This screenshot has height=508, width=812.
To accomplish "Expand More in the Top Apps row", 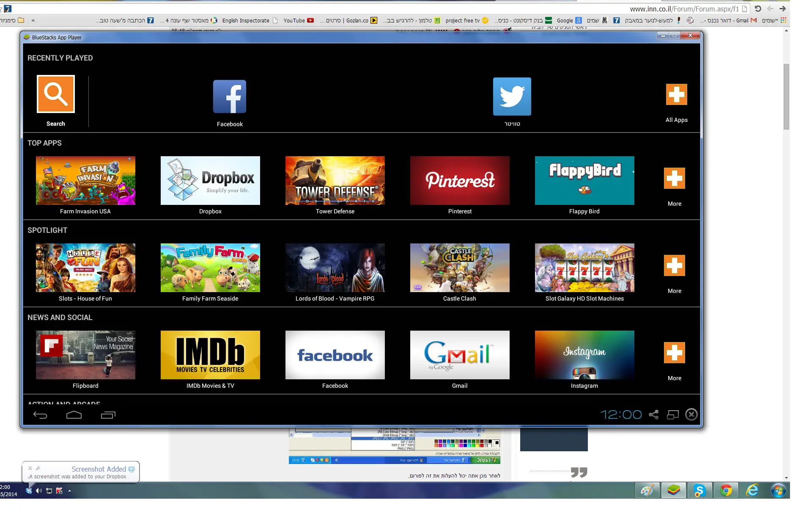I will (x=674, y=179).
